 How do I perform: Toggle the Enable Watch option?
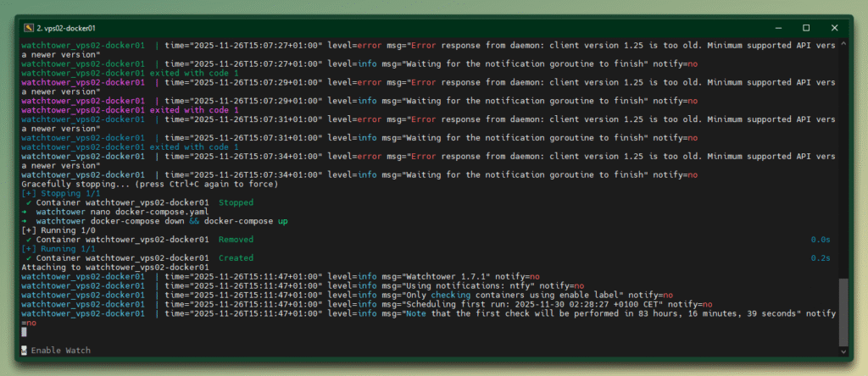tap(56, 351)
